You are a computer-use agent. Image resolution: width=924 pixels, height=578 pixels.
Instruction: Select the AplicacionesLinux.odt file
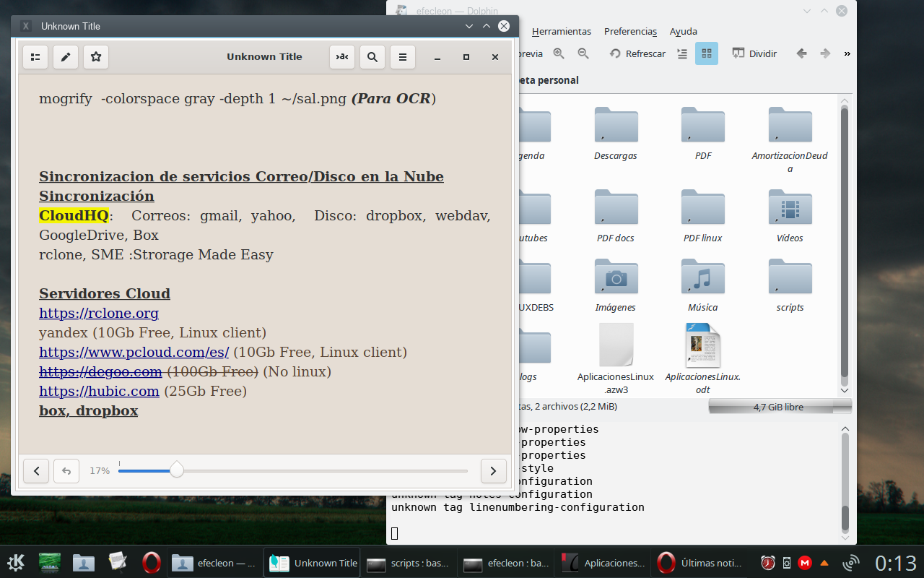[x=703, y=359]
